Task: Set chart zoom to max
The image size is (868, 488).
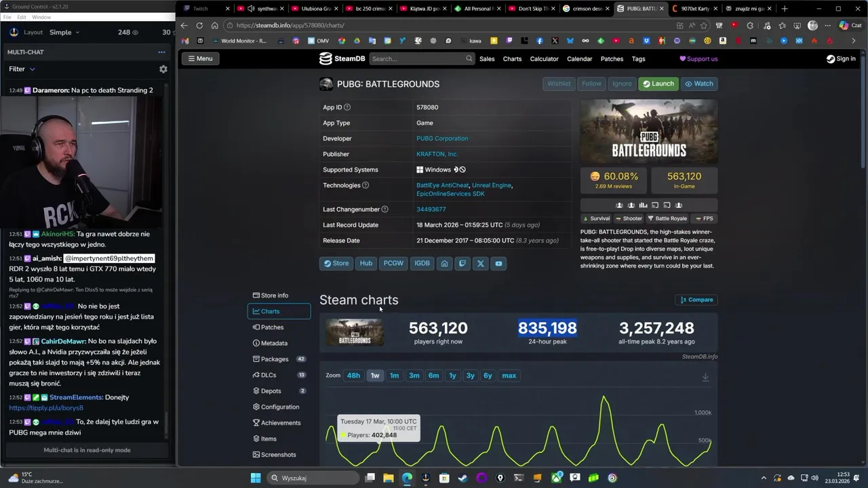Action: (509, 375)
